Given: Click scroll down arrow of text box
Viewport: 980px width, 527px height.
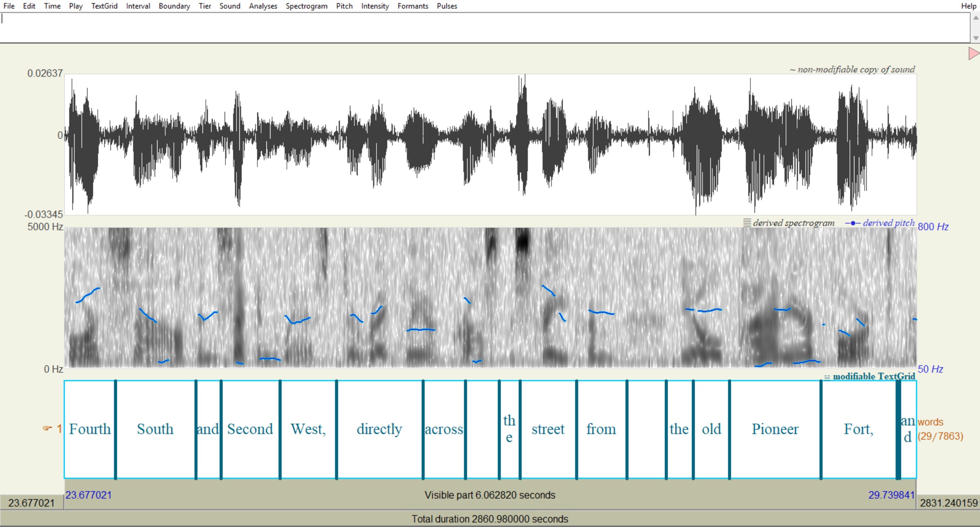Looking at the screenshot, I should pos(975,38).
